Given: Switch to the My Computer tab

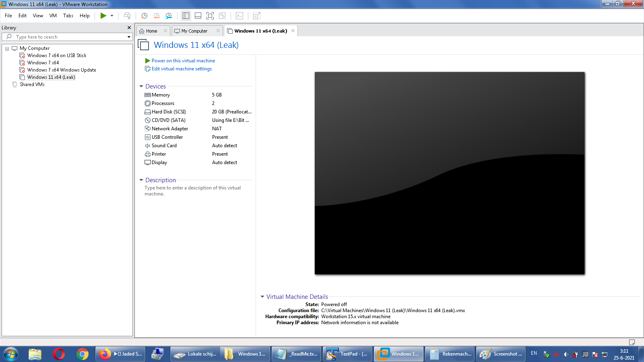Looking at the screenshot, I should (194, 31).
